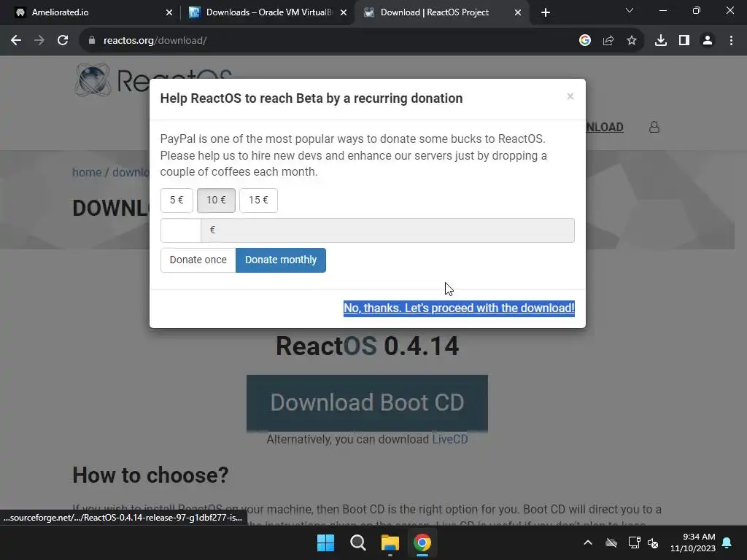Image resolution: width=747 pixels, height=560 pixels.
Task: Close the ReactOS Project tab
Action: coord(518,12)
